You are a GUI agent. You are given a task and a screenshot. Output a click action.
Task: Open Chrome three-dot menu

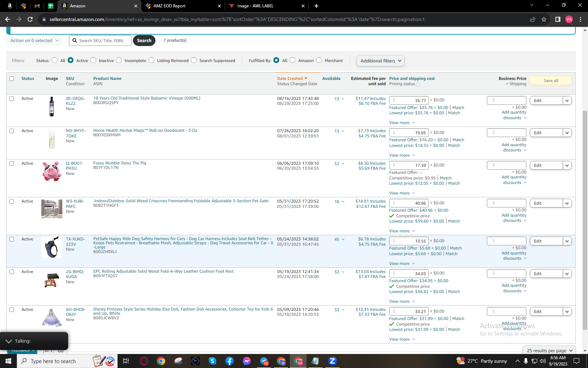(581, 19)
